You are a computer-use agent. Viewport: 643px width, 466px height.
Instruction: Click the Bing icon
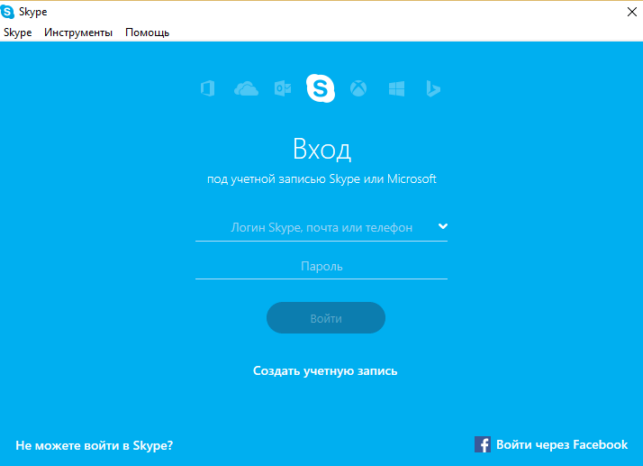click(x=433, y=89)
